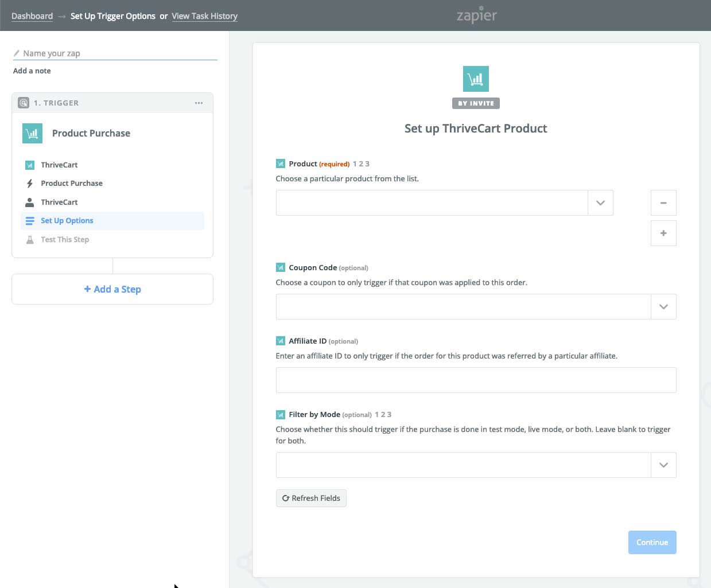711x588 pixels.
Task: Select the Test This Step item
Action: pyautogui.click(x=112, y=240)
